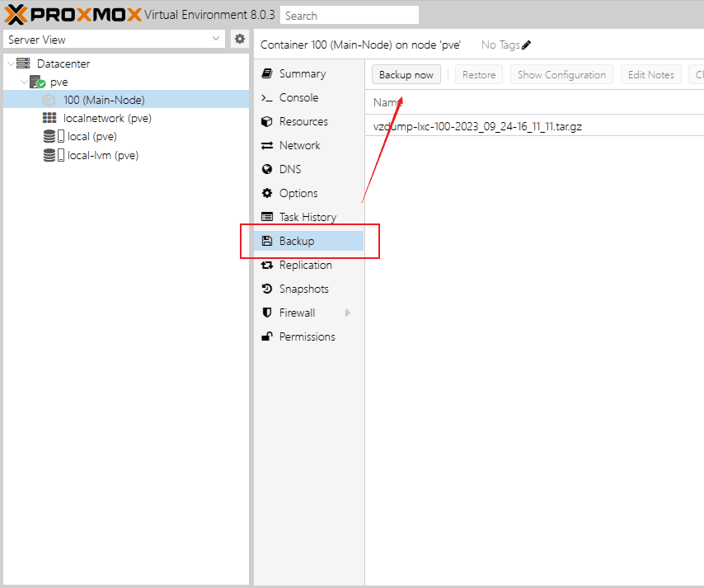Click the Show Configuration button

click(561, 74)
